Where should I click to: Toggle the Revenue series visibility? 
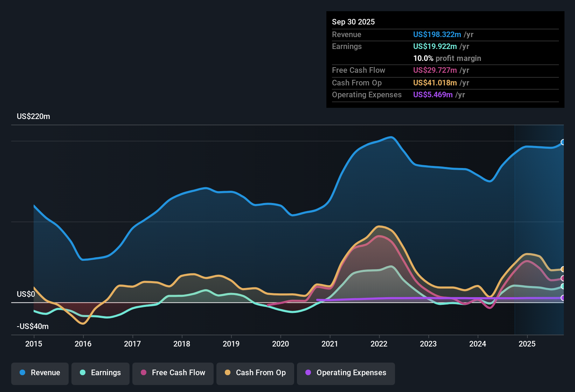click(40, 373)
